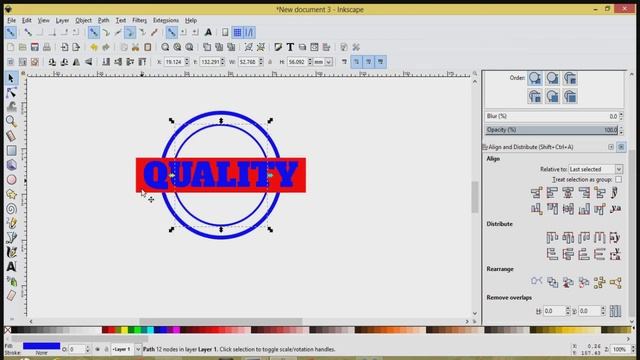Toggle snap text baseline A button

208,32
